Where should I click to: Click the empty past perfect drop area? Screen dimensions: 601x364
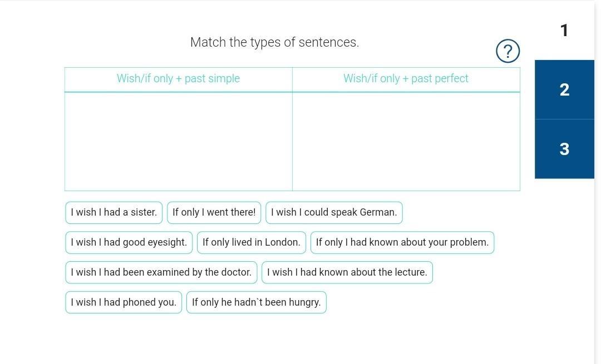(406, 141)
